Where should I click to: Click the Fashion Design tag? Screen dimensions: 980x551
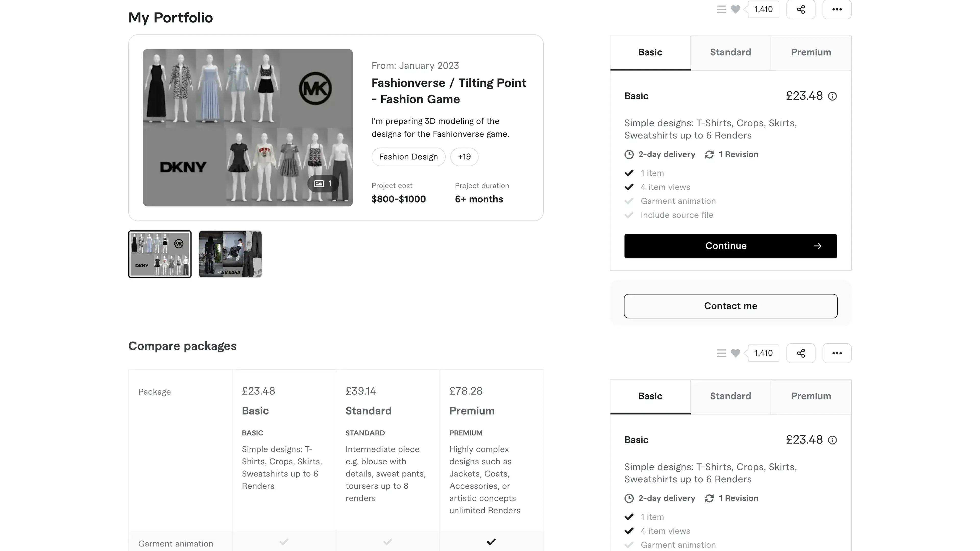pos(408,157)
